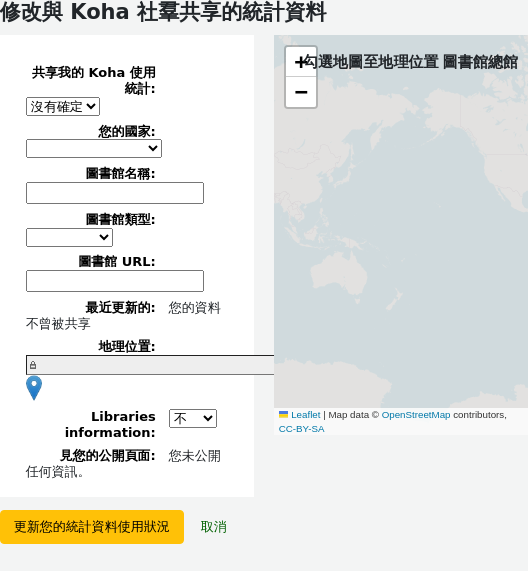
Task: Open the CC-BY-SA license link
Action: pos(302,429)
